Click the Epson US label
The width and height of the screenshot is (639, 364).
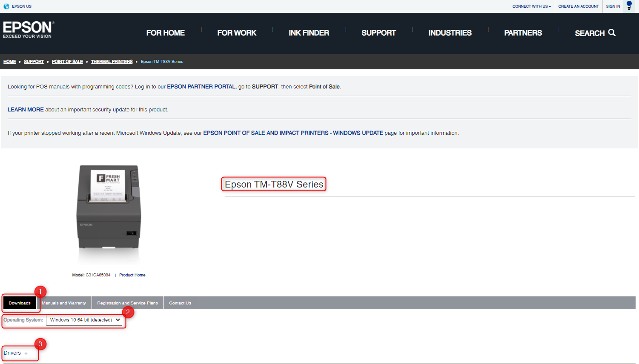pos(22,6)
